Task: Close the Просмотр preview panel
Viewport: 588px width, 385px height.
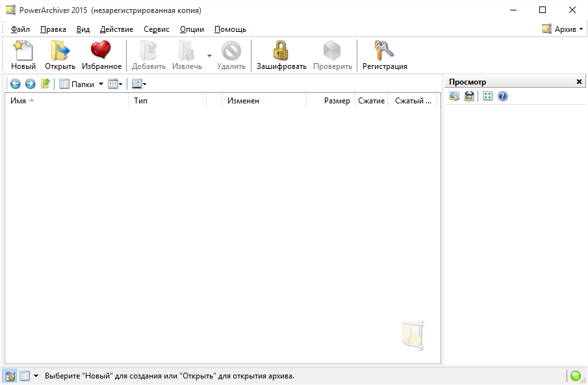Action: coord(579,81)
